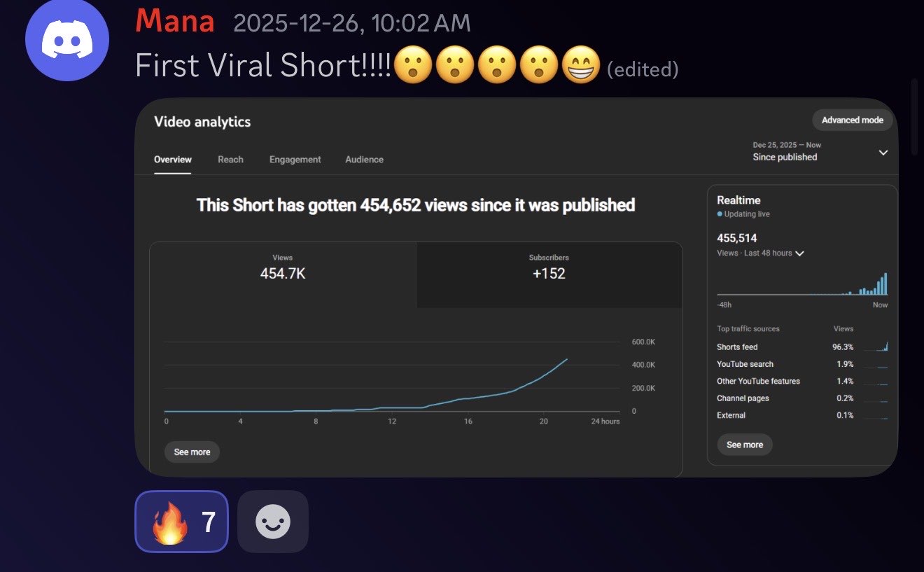Select the Overview tab

pos(172,160)
